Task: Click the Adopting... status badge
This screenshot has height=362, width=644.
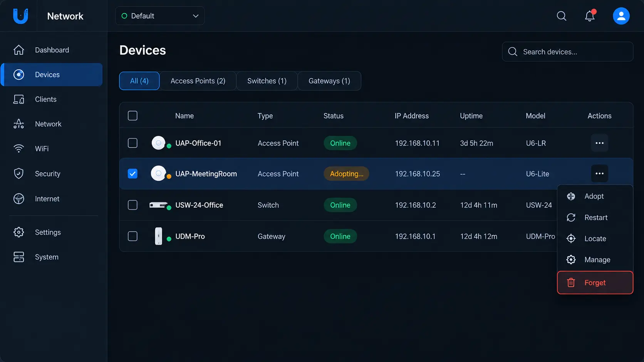Action: pyautogui.click(x=346, y=173)
